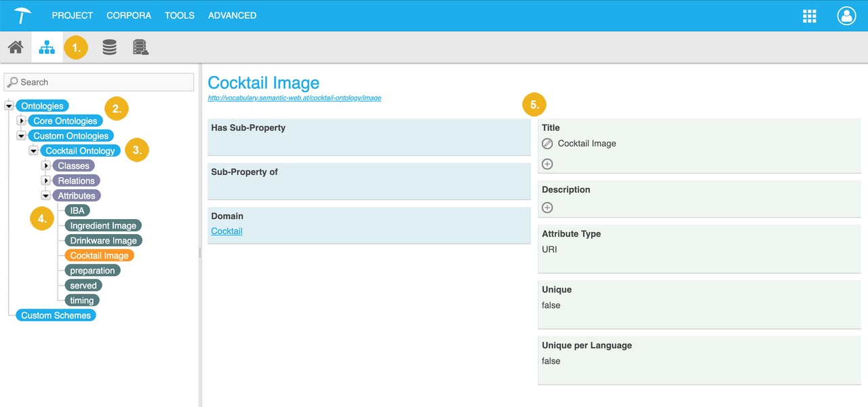Expand the Relations tree node

(x=46, y=180)
